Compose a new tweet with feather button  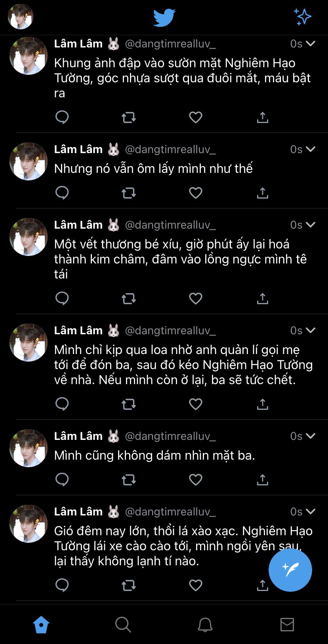(290, 570)
